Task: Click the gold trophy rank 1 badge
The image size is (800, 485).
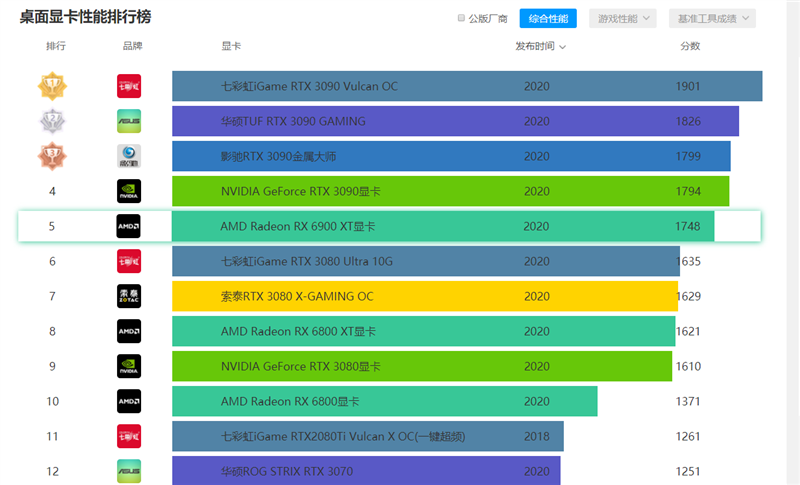Action: click(x=52, y=86)
